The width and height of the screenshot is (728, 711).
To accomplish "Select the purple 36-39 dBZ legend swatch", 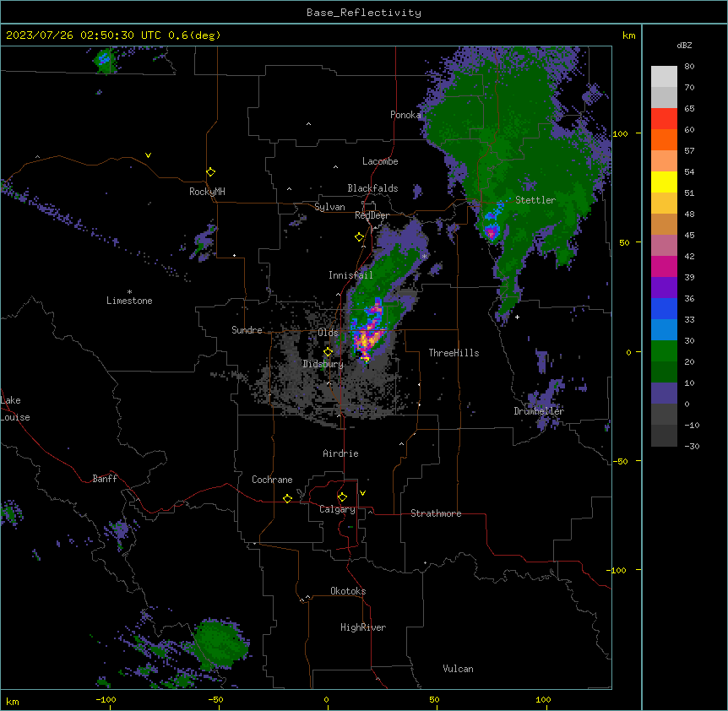I will click(x=664, y=288).
